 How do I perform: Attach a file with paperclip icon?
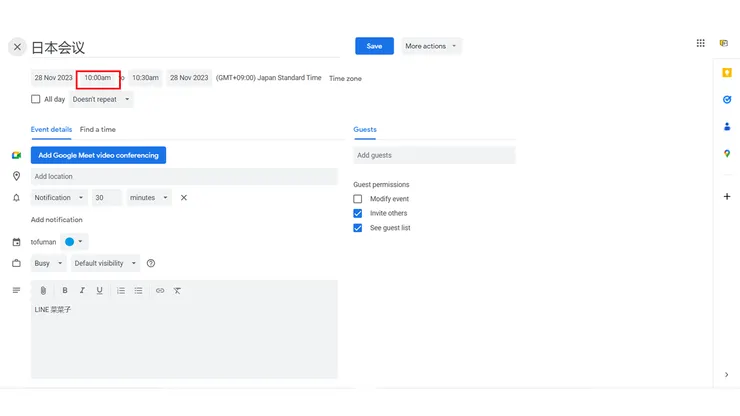[x=43, y=290]
